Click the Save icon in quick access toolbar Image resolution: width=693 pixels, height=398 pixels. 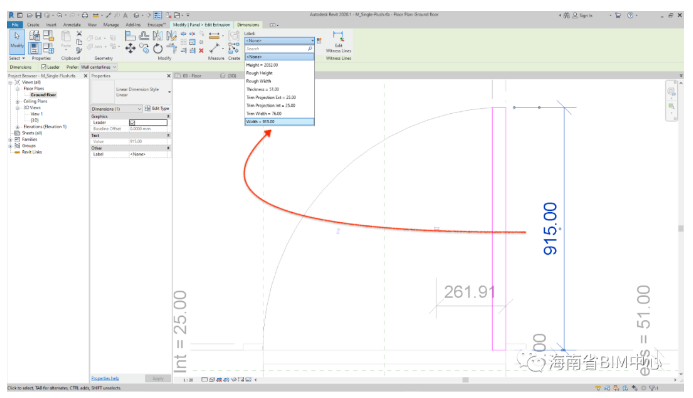(38, 15)
